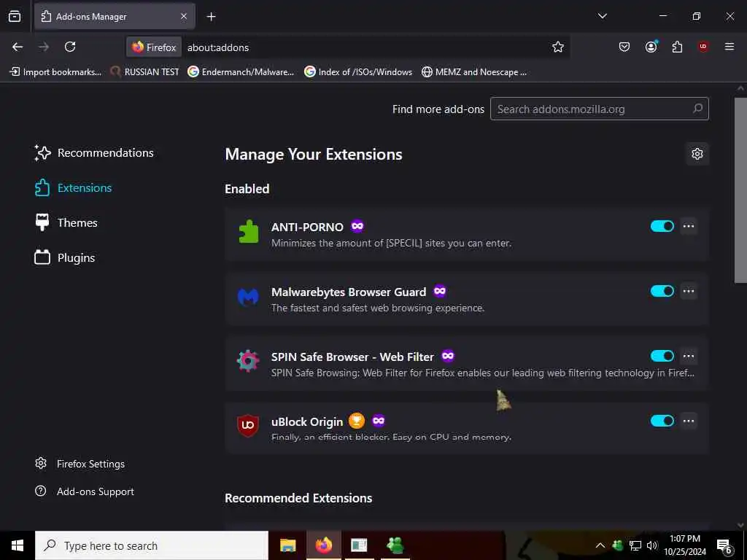
Task: Click the Type here to search taskbar box
Action: pyautogui.click(x=152, y=545)
